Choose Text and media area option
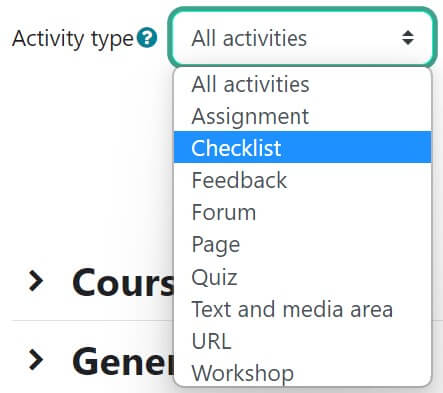This screenshot has height=393, width=443. coord(303,309)
